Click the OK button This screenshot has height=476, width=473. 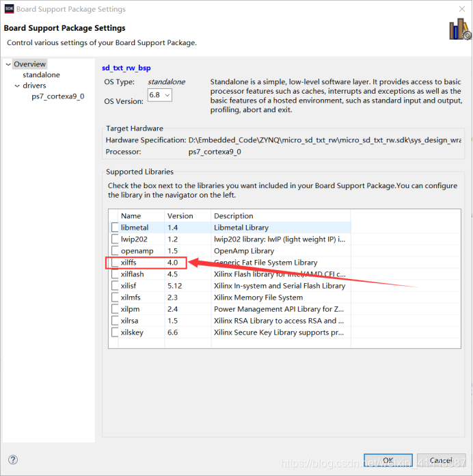click(x=388, y=460)
